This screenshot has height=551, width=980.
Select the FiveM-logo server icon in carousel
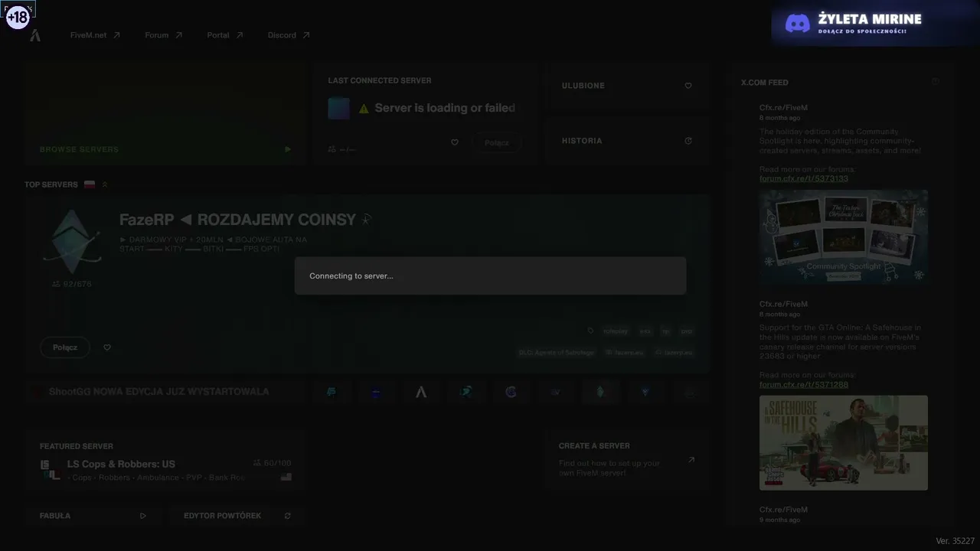421,392
